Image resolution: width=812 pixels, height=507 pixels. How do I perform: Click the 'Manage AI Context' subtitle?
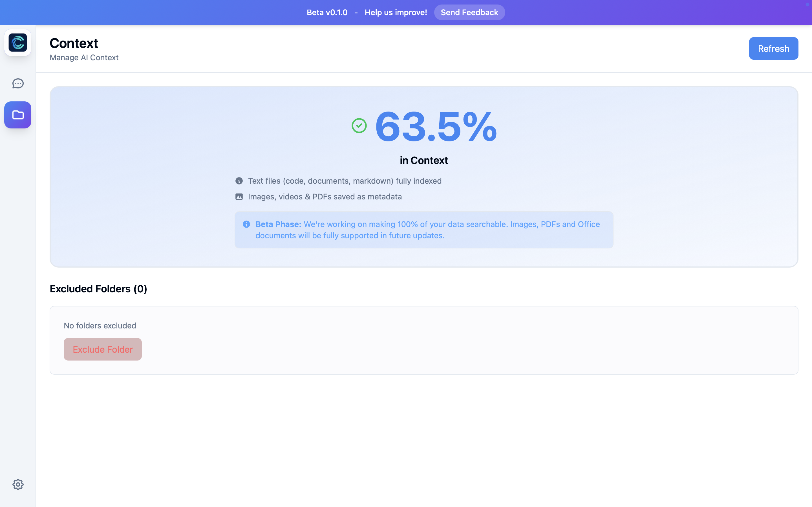(x=84, y=57)
